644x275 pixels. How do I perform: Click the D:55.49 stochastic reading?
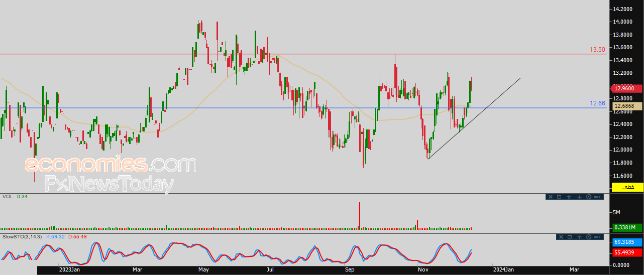(x=77, y=236)
